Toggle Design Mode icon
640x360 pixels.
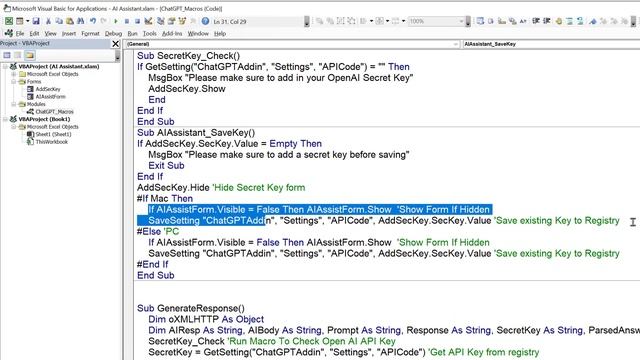(148, 21)
